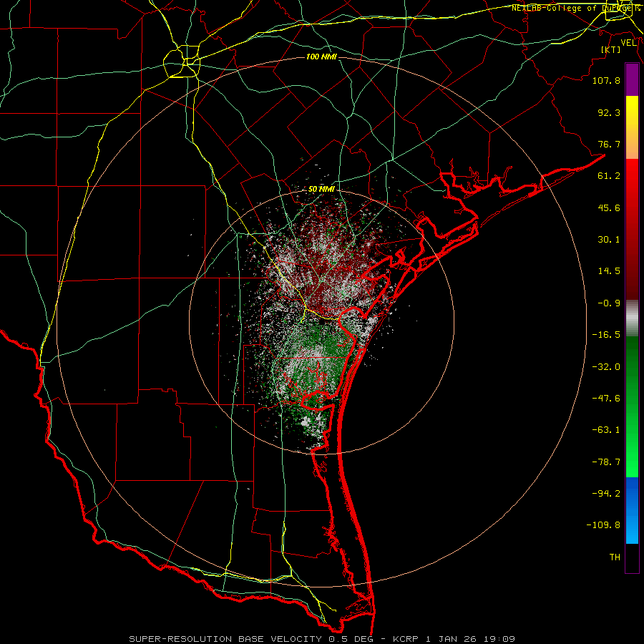This screenshot has width=644, height=644.
Task: Select the 76.7 legend value
Action: [609, 144]
